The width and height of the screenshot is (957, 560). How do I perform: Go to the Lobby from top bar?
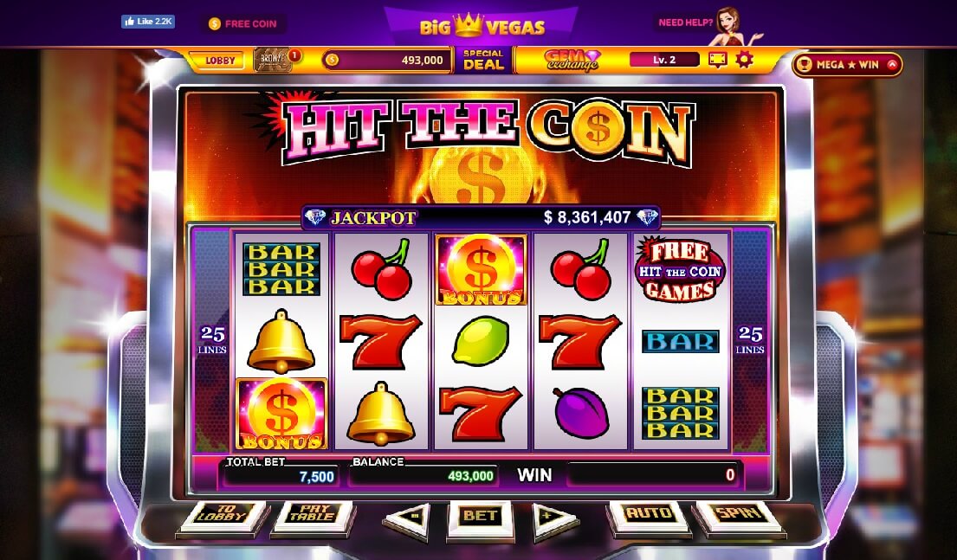220,61
